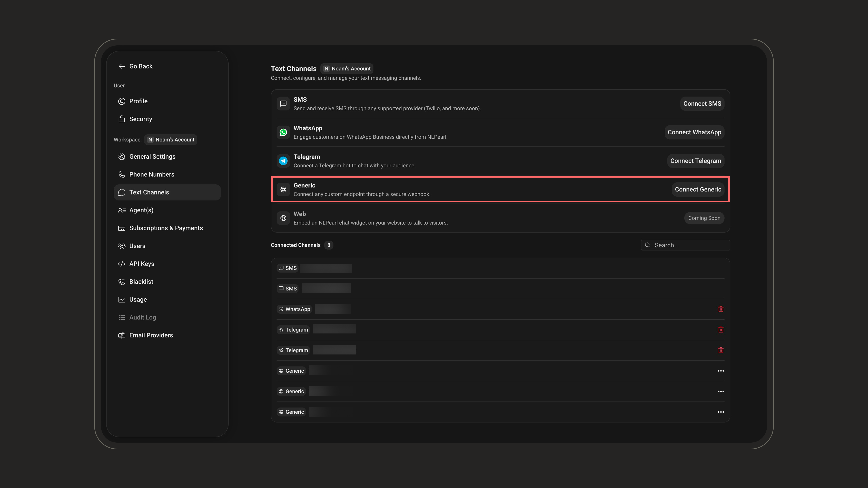Open the Audit Log page label
The height and width of the screenshot is (488, 868).
pos(143,317)
